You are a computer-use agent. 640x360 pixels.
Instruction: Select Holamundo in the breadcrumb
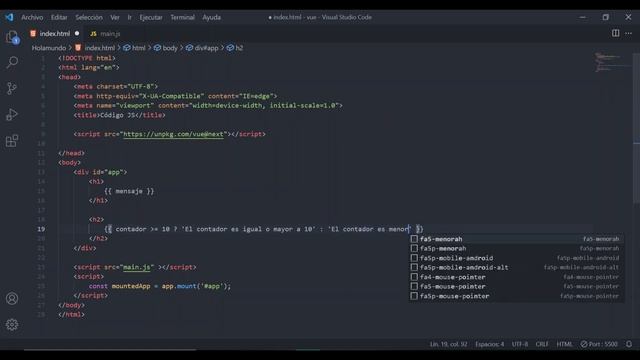(49, 48)
